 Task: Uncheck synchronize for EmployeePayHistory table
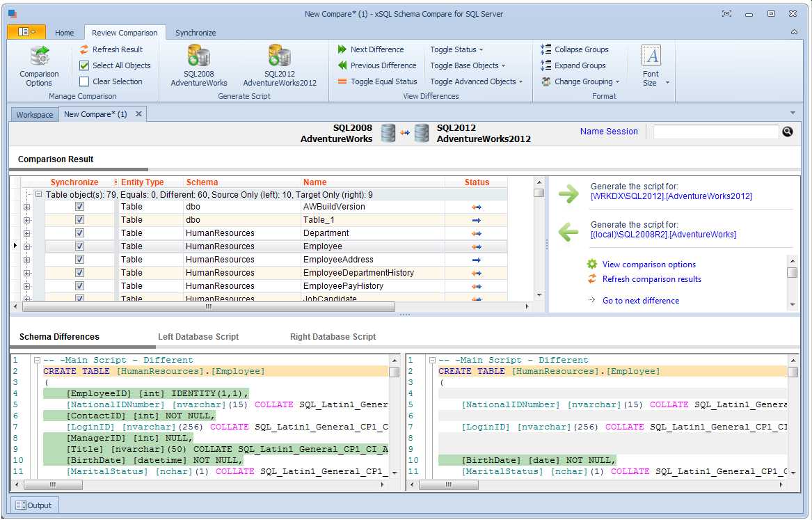coord(80,285)
